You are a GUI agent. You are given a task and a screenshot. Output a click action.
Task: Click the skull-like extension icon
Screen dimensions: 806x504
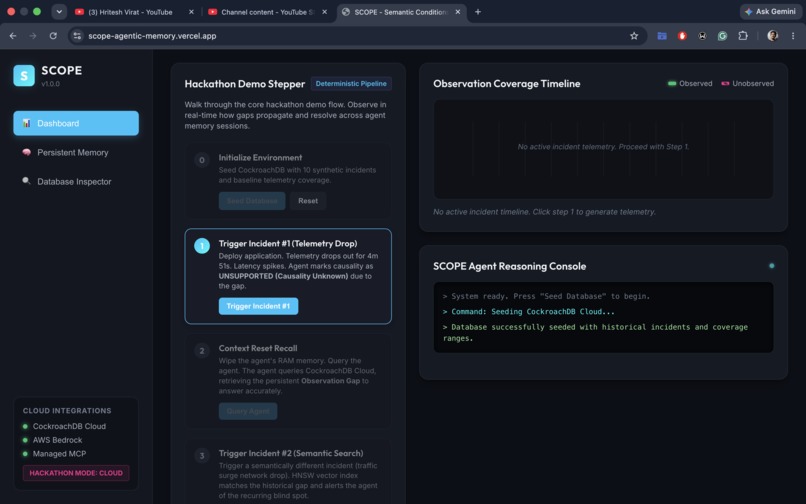pyautogui.click(x=702, y=36)
